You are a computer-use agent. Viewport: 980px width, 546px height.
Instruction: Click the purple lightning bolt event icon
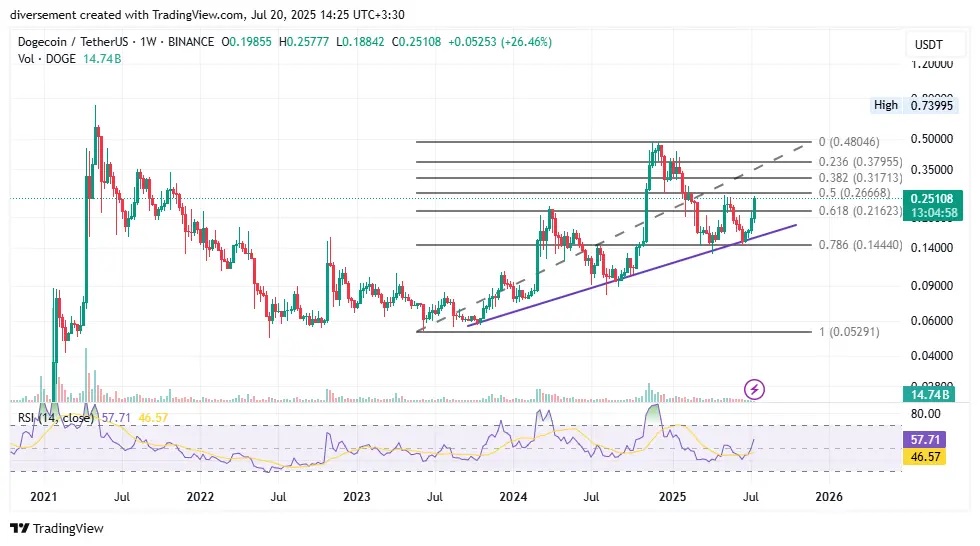click(x=754, y=390)
